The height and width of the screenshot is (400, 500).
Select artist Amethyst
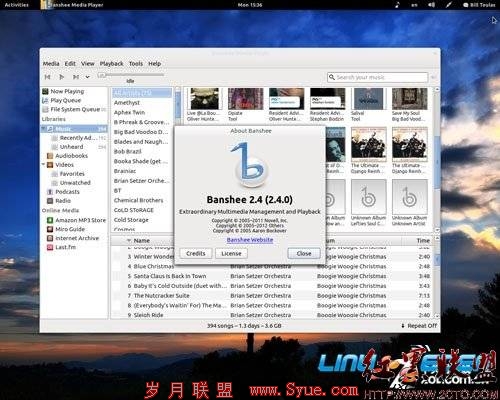point(127,103)
